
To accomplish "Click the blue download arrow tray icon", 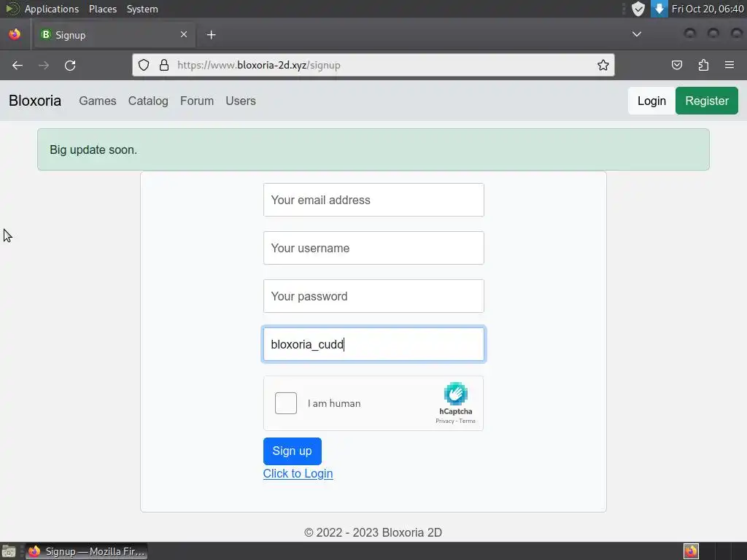I will 659,9.
